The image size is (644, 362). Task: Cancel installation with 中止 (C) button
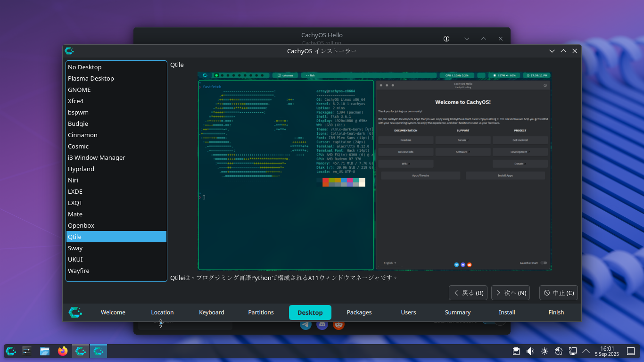(559, 293)
